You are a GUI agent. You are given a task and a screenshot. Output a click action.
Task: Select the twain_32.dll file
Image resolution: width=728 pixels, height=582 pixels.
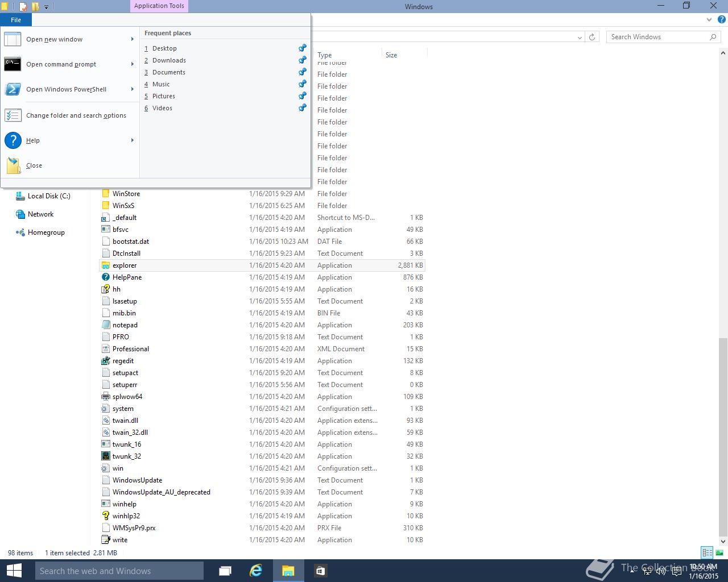[x=130, y=433]
